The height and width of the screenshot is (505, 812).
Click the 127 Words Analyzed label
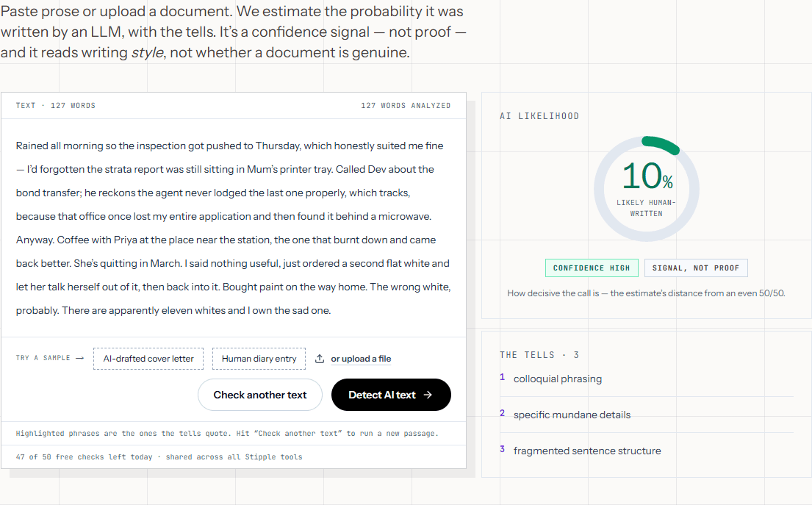(x=406, y=106)
